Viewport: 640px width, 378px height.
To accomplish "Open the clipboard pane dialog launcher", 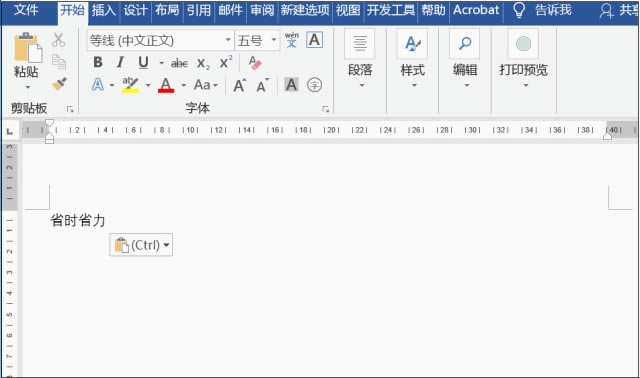I will [70, 109].
